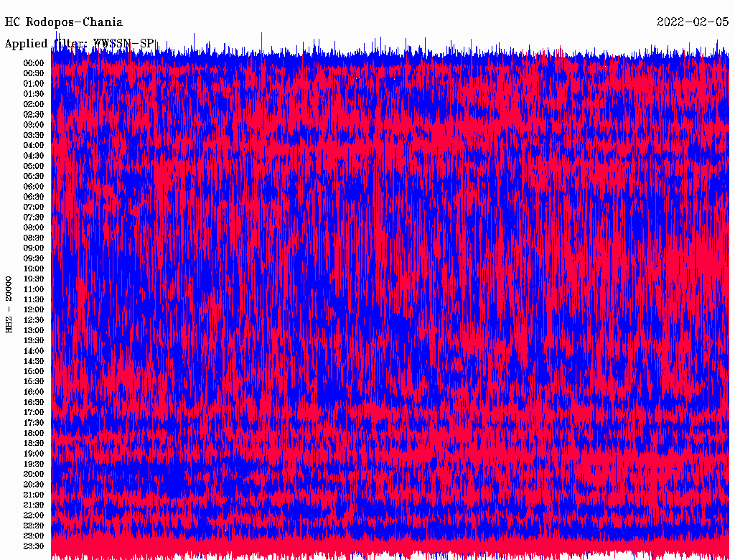
Task: Select the 10:30 time row label
Action: click(x=34, y=279)
